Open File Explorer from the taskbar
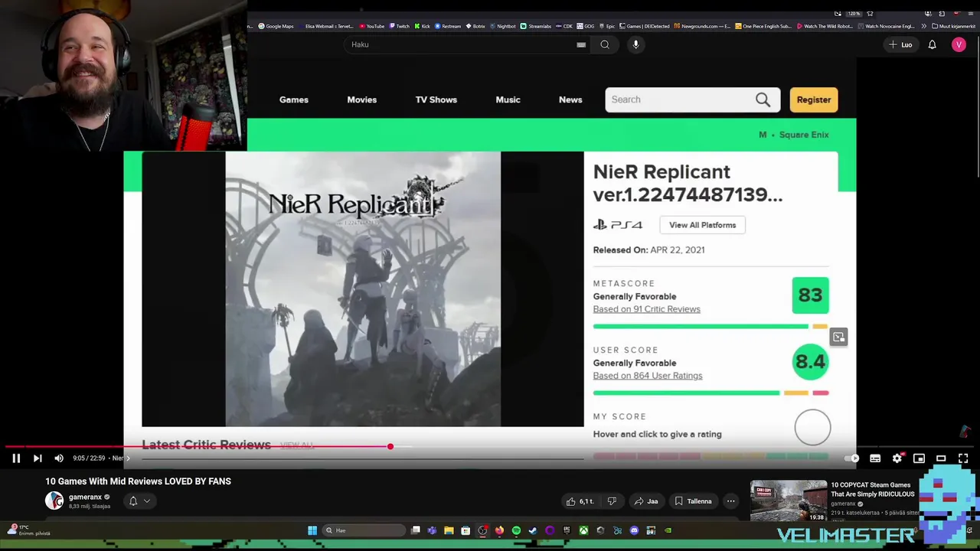 tap(449, 530)
